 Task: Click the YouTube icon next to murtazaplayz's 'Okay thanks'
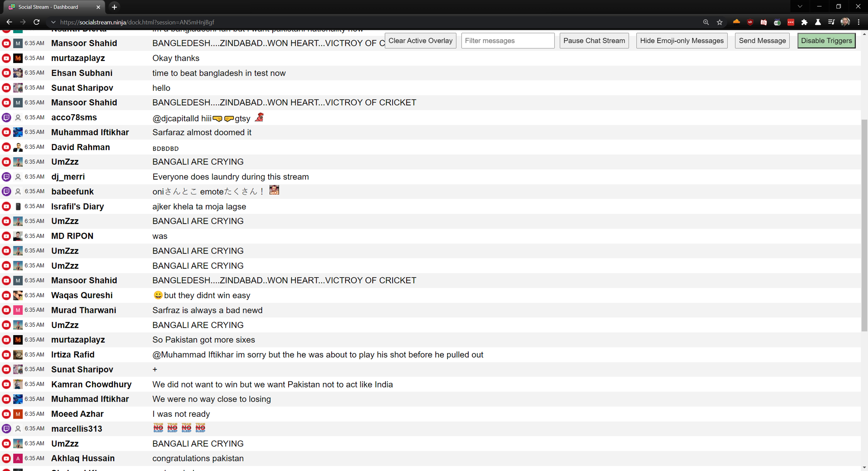point(6,58)
